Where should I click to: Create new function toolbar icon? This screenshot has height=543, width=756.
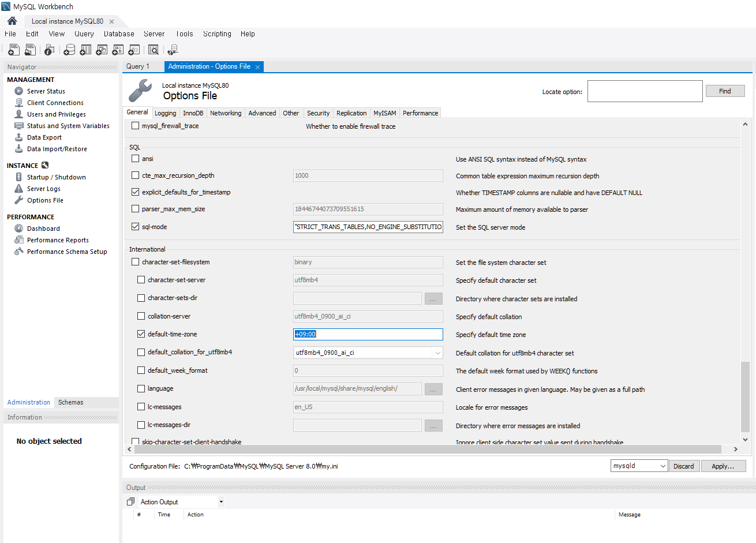(134, 50)
